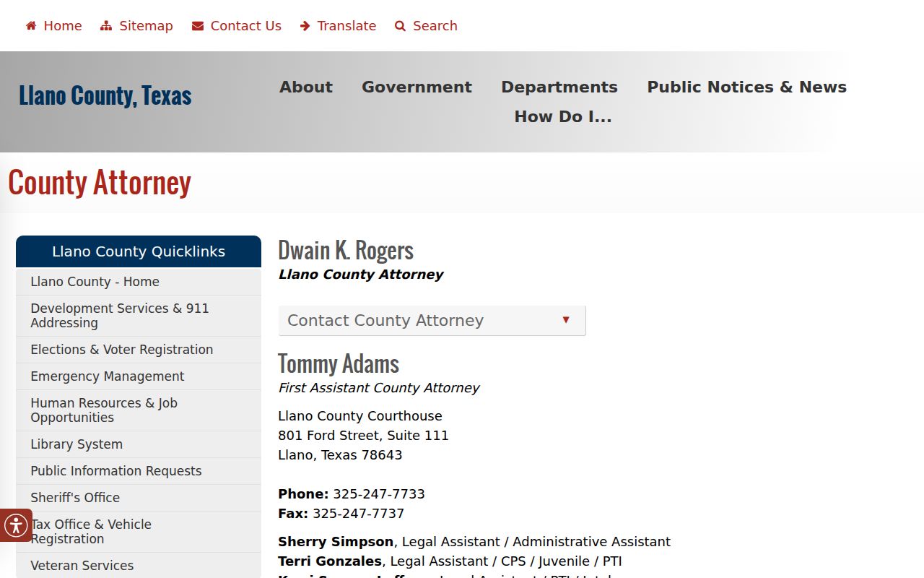Open Library System quicklink
Image resolution: width=924 pixels, height=578 pixels.
pyautogui.click(x=139, y=444)
